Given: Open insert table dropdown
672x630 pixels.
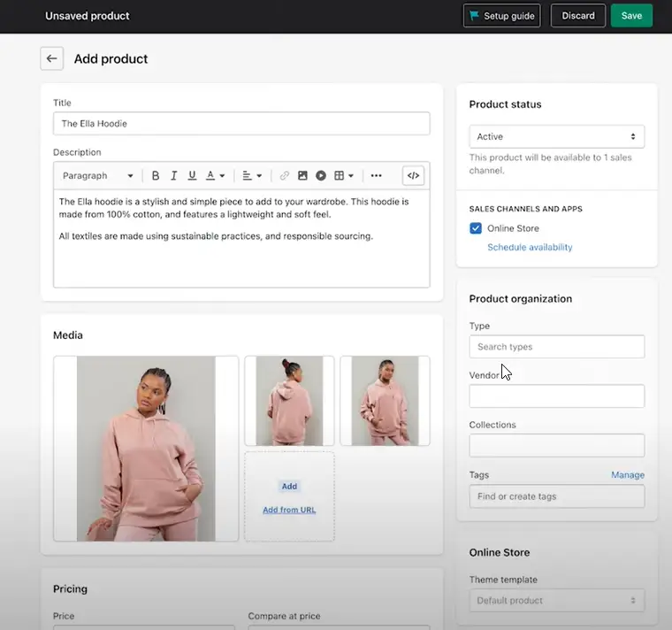Looking at the screenshot, I should point(344,176).
